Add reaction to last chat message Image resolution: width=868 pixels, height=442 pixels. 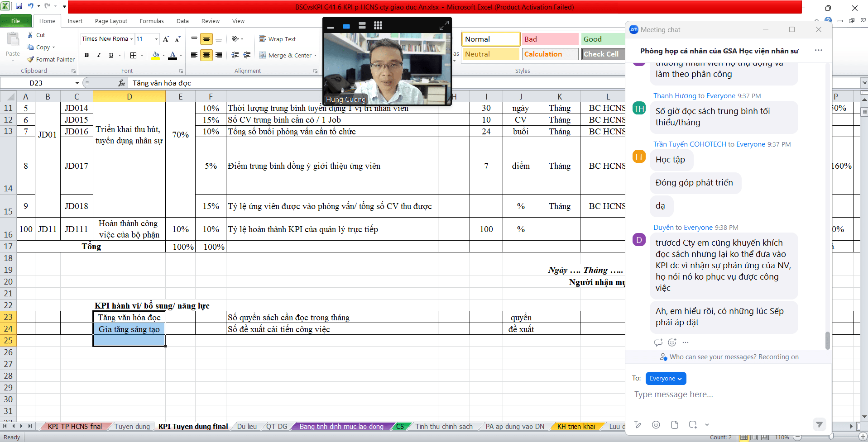(x=672, y=342)
